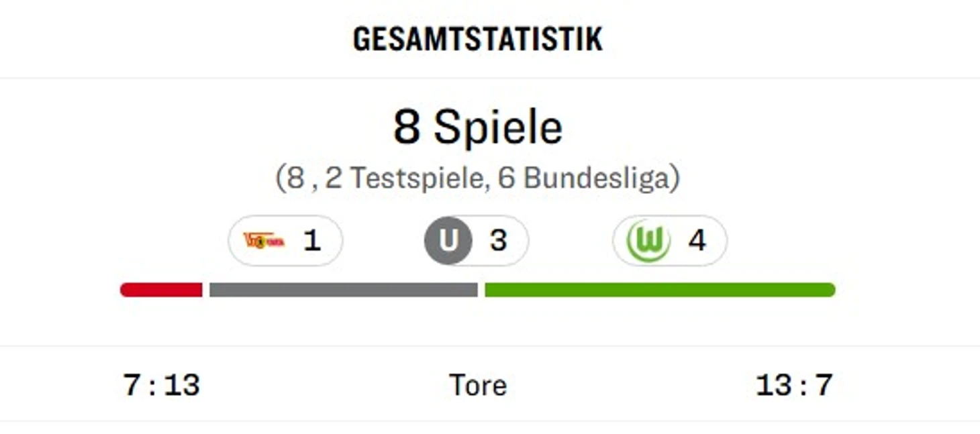
Task: Click the 8 inside the parentheses
Action: tap(295, 178)
